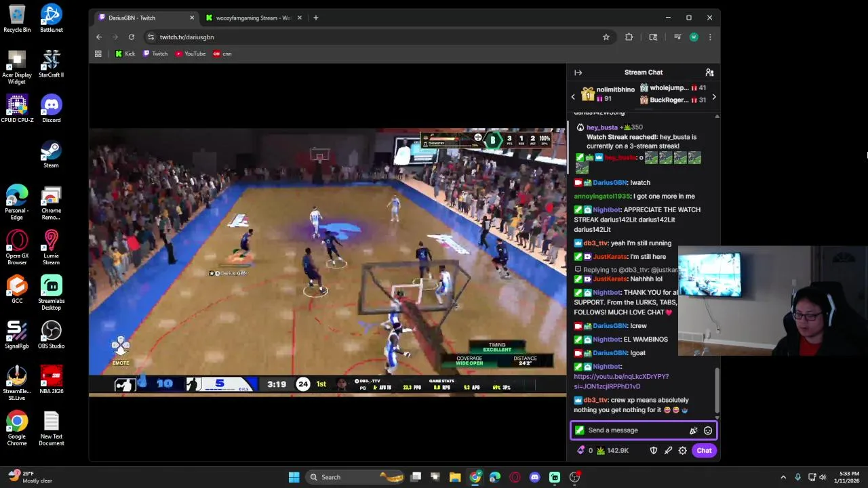
Task: Open Chrome media controls icon
Action: (677, 37)
